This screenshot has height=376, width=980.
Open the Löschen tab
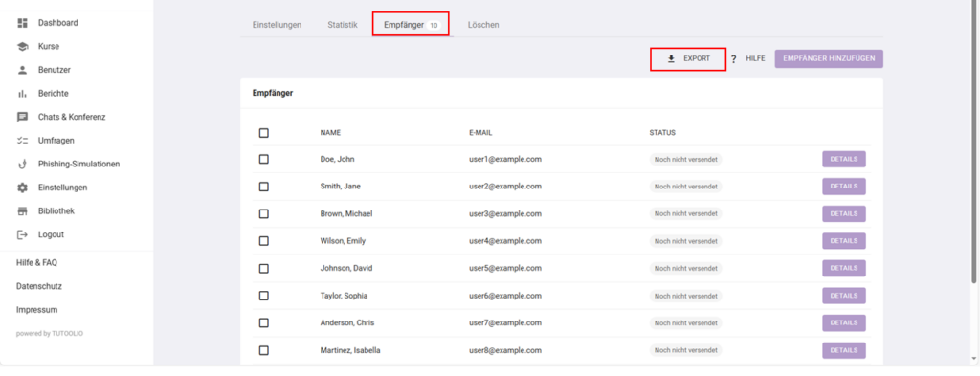[x=483, y=25]
